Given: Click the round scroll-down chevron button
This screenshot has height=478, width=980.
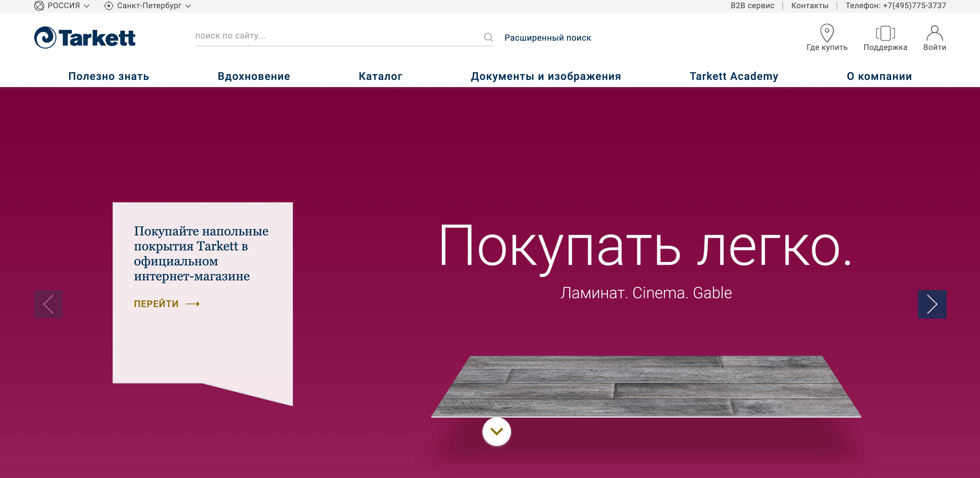Looking at the screenshot, I should [496, 431].
